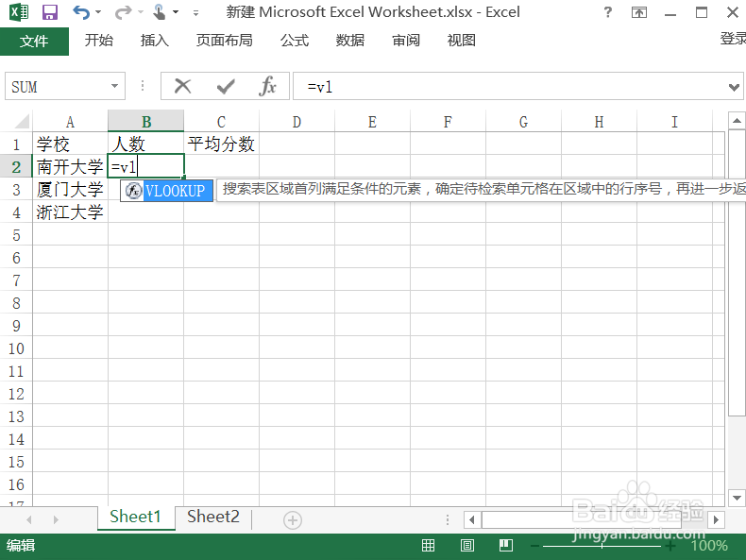
Task: Open the Name Box dropdown arrow
Action: tap(114, 86)
